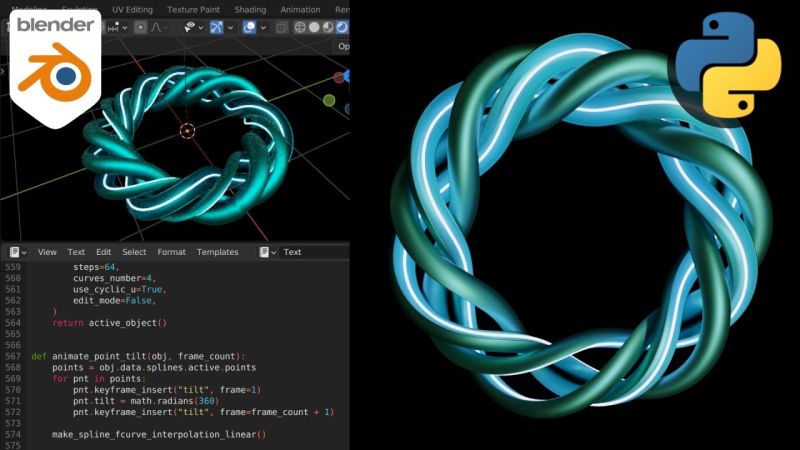Click code line 'use_cyclic_u=True,'
Viewport: 800px width, 450px height.
(x=120, y=289)
